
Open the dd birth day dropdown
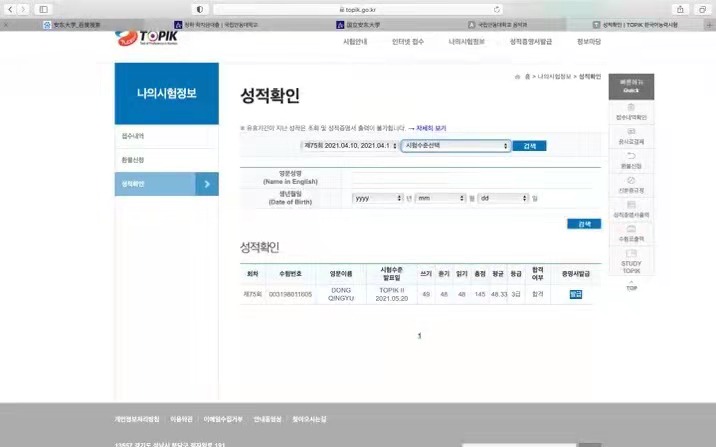(503, 198)
